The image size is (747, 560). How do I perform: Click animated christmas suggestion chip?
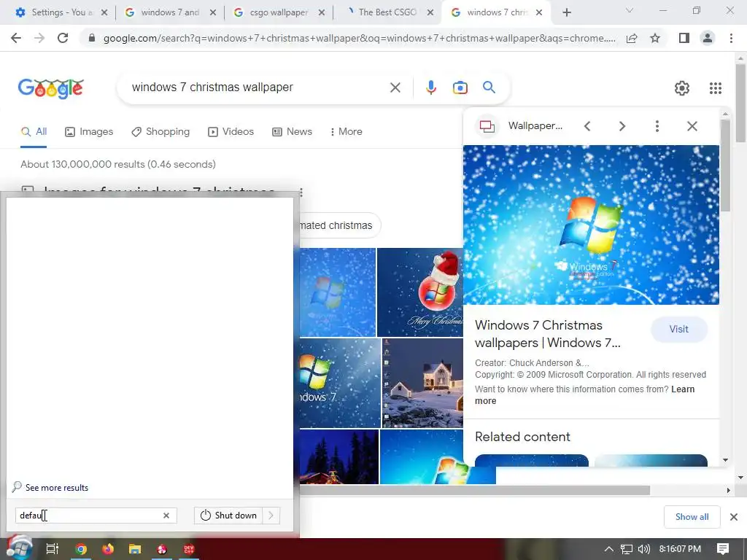338,225
